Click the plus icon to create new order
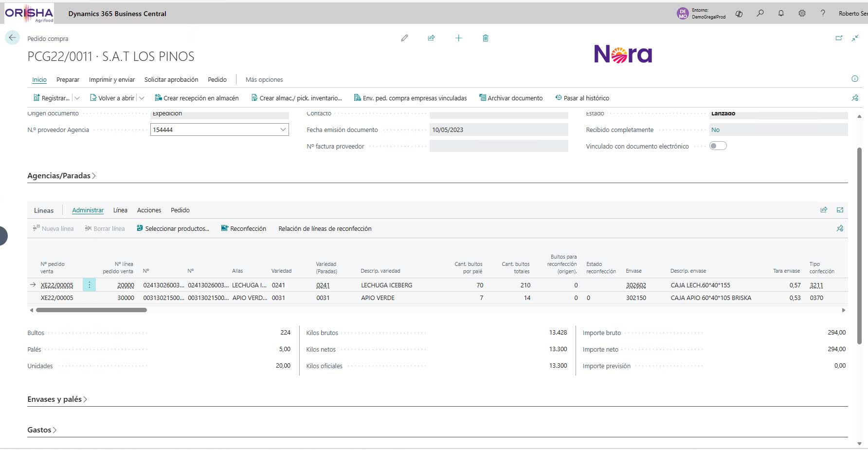This screenshot has height=450, width=868. coord(458,38)
